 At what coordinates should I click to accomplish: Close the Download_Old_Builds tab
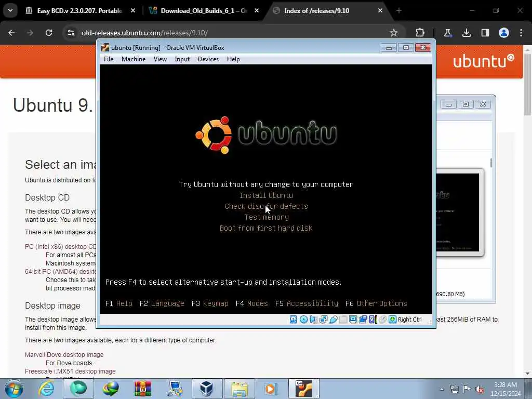click(x=257, y=10)
